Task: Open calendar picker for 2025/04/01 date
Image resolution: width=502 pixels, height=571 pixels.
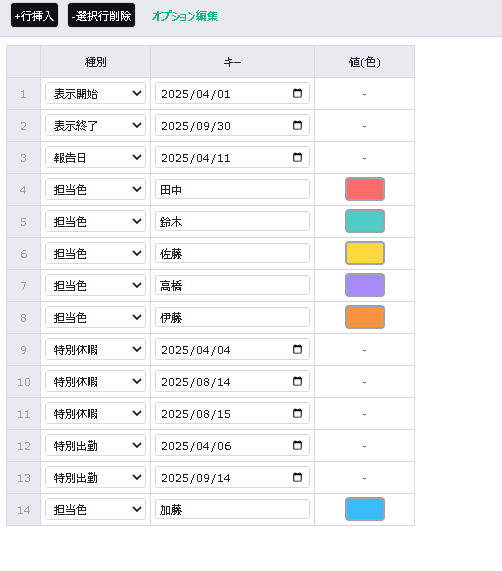Action: click(x=297, y=93)
